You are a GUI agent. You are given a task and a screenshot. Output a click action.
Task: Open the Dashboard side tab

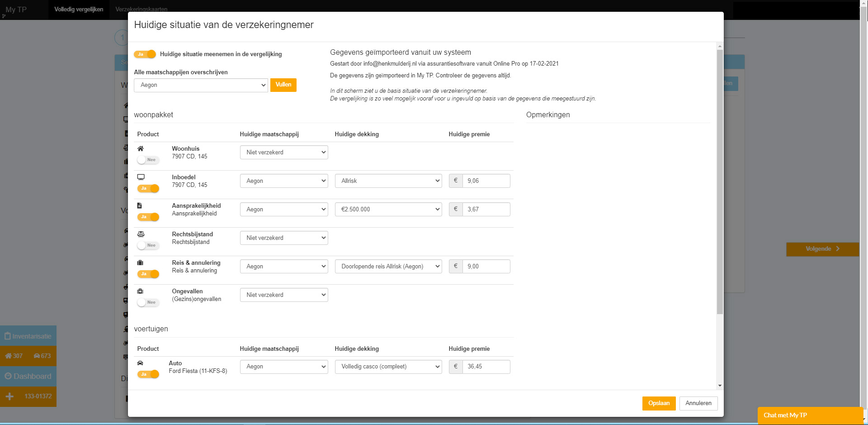coord(28,376)
